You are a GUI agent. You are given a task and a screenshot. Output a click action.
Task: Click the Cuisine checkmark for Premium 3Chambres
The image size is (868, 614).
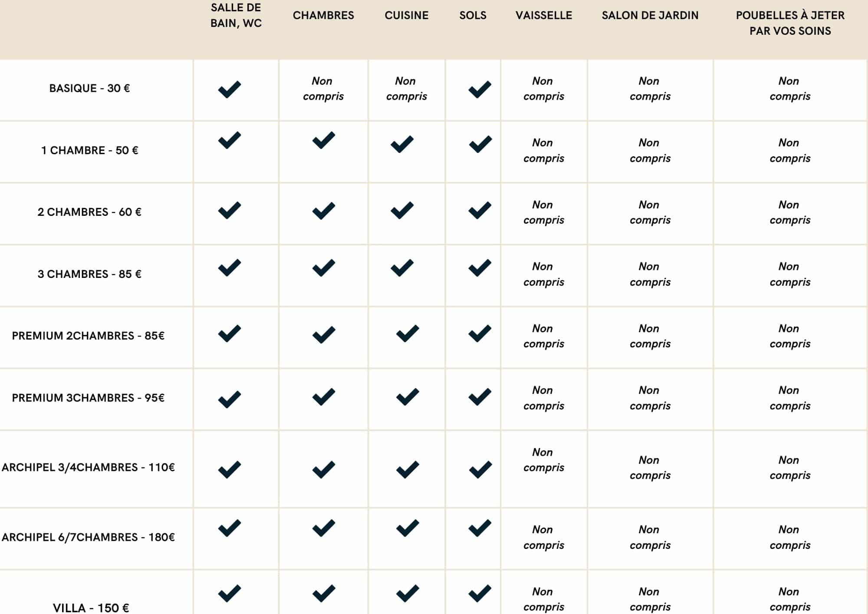[407, 397]
